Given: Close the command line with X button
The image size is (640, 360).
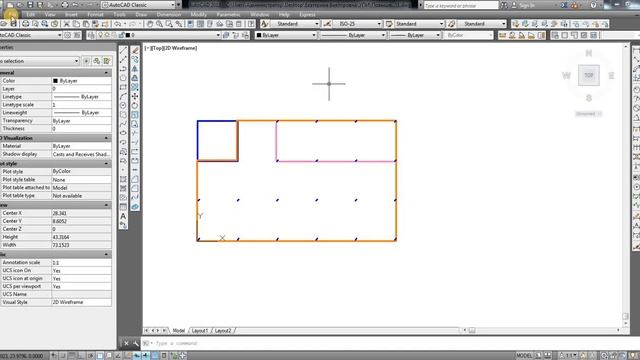Looking at the screenshot, I should pos(126,344).
